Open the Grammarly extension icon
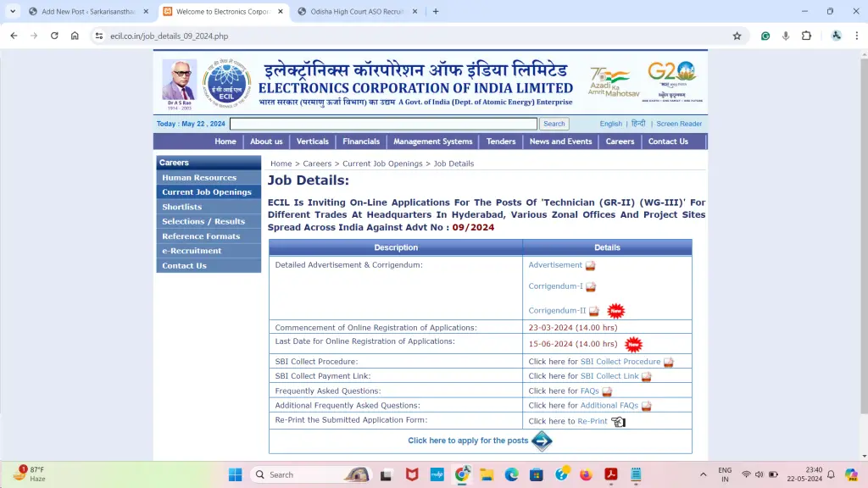868x488 pixels. pos(765,36)
